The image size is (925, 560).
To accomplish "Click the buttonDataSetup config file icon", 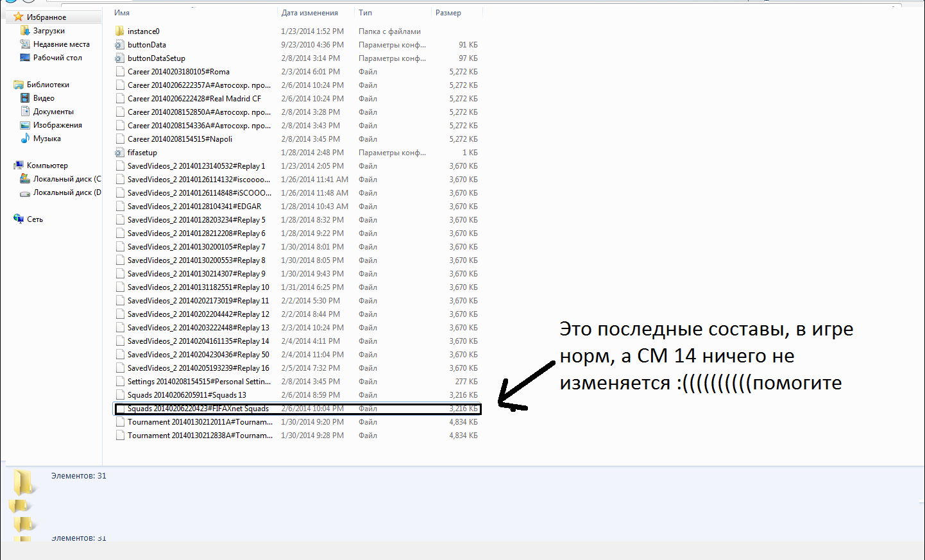I will click(x=119, y=58).
